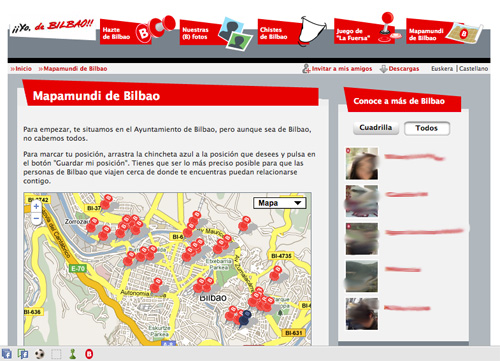Image resolution: width=500 pixels, height=361 pixels.
Task: Open the Nuestras (B) fotos photo icon
Action: tap(235, 34)
